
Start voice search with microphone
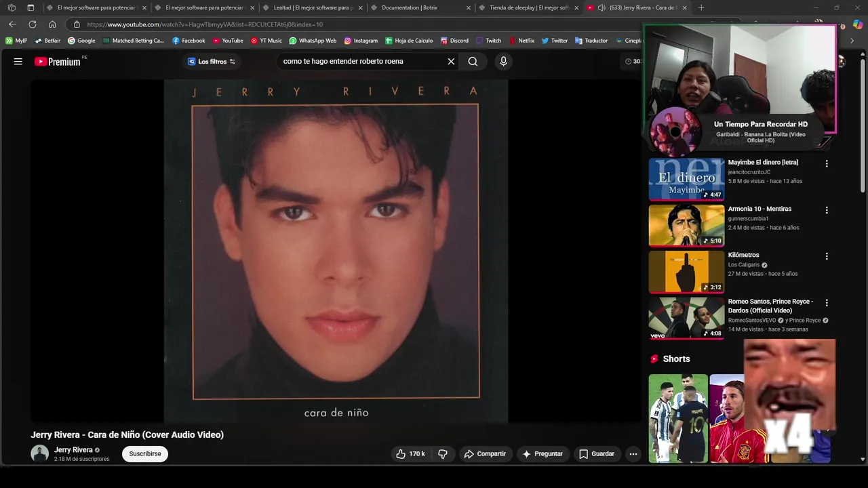coord(503,62)
